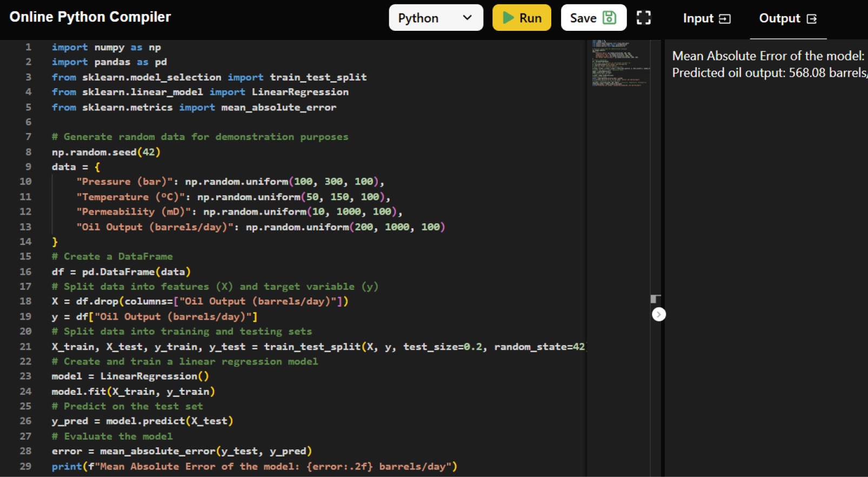This screenshot has height=477, width=868.
Task: Click the closing brace on line 14
Action: click(x=55, y=242)
